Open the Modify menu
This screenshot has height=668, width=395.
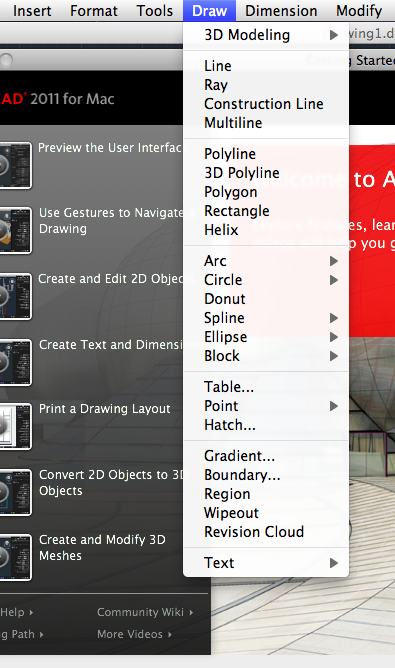pos(359,11)
